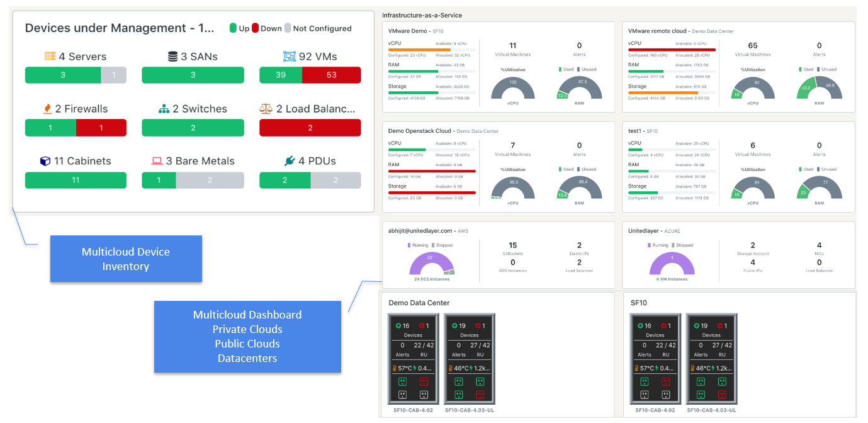Click thermometer icon in Demo Data Center SF10-CAB-4.02
The height and width of the screenshot is (423, 868).
(x=395, y=368)
